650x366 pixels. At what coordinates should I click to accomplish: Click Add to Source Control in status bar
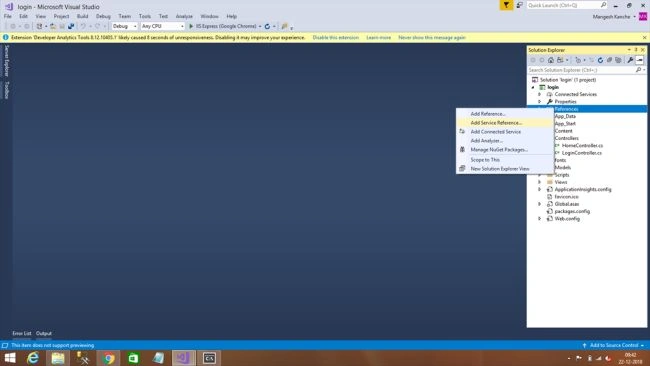click(614, 345)
